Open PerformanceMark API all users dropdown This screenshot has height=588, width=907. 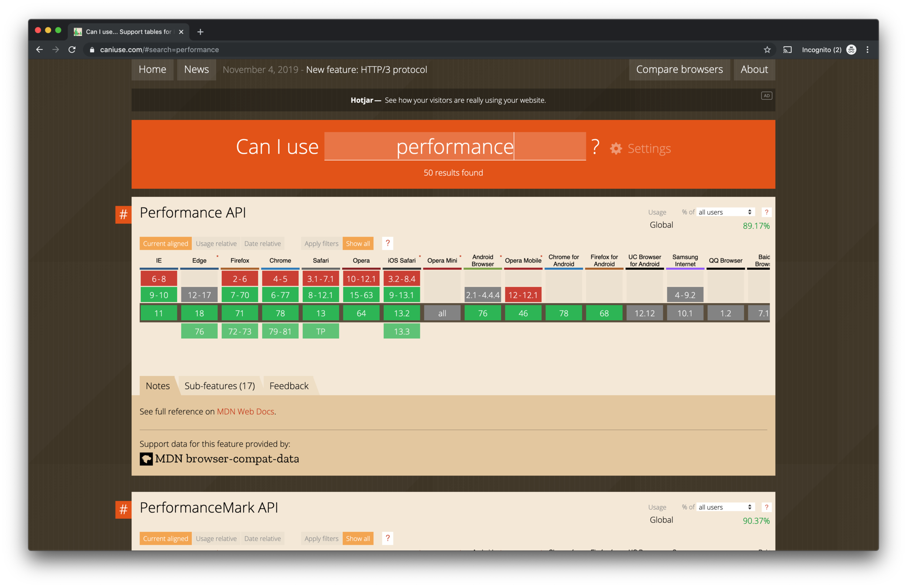tap(725, 507)
